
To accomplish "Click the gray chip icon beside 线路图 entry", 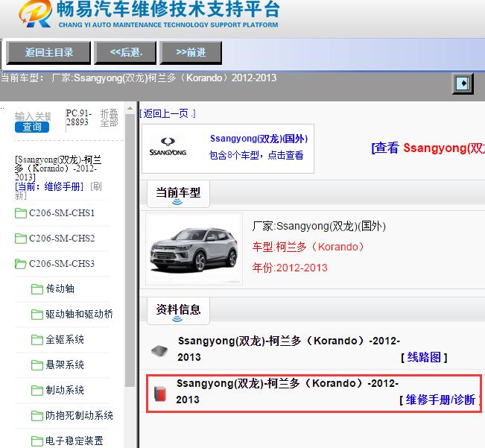I will 159,350.
